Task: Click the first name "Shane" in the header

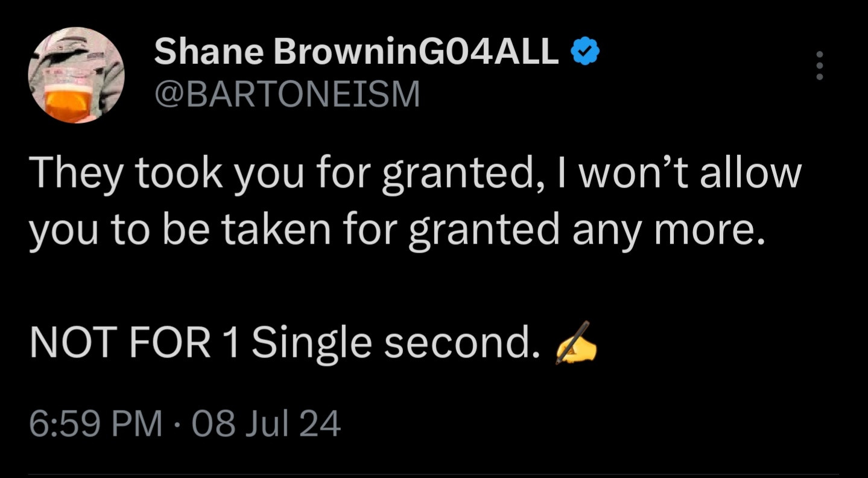Action: (209, 52)
